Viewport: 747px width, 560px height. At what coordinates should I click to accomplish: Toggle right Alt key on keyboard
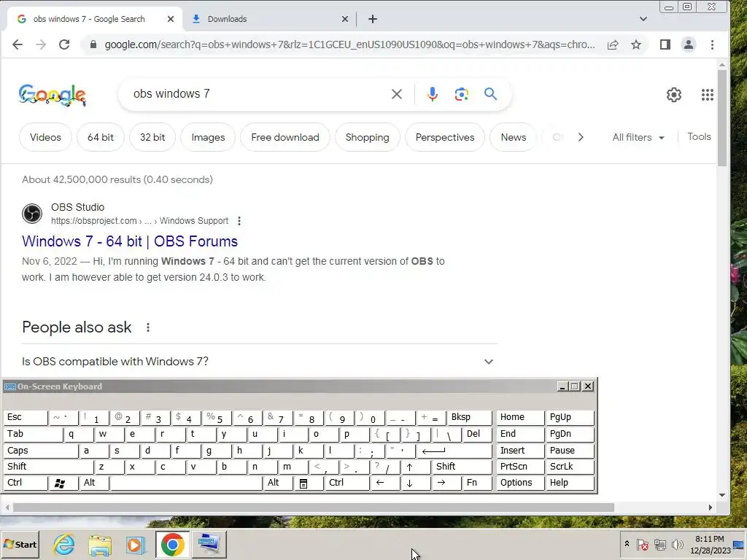[x=278, y=483]
